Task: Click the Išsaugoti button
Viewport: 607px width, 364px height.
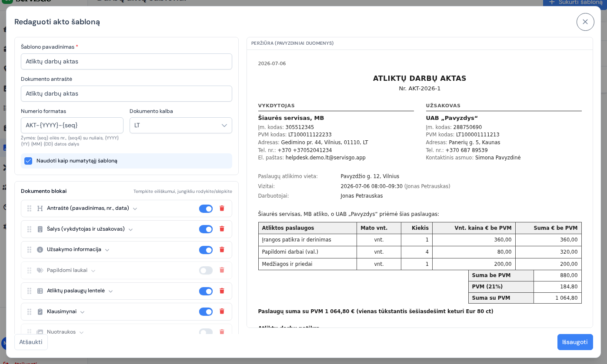Action: 575,342
